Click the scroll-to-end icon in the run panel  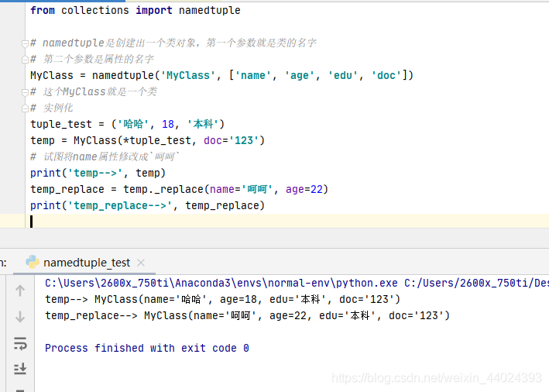pos(20,369)
